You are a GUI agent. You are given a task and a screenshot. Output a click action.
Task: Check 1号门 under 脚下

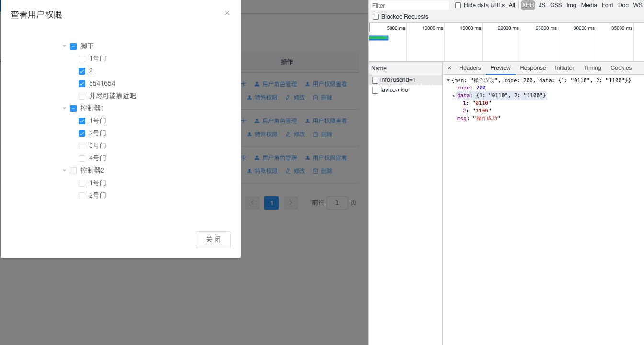coord(82,59)
